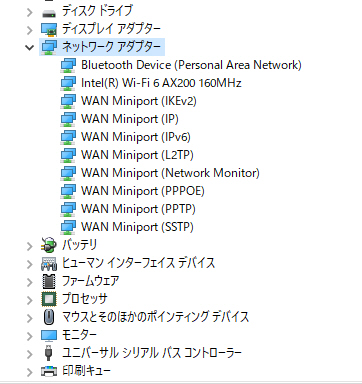Click the ネットワーク アダプター category icon

click(x=49, y=47)
